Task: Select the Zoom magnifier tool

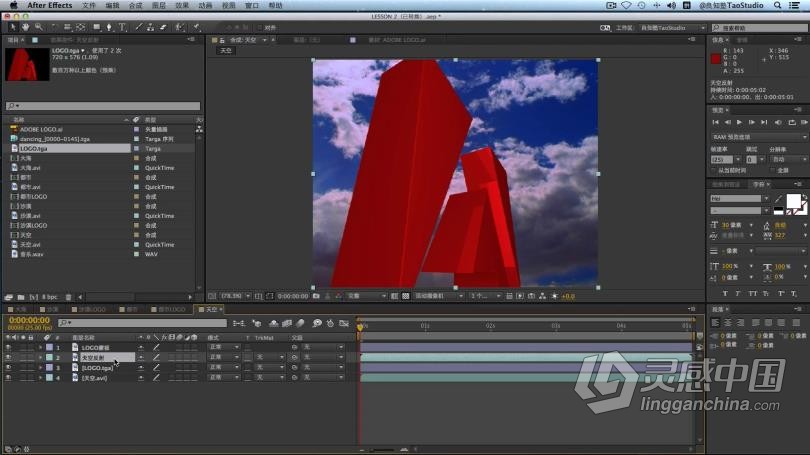Action: click(38, 27)
